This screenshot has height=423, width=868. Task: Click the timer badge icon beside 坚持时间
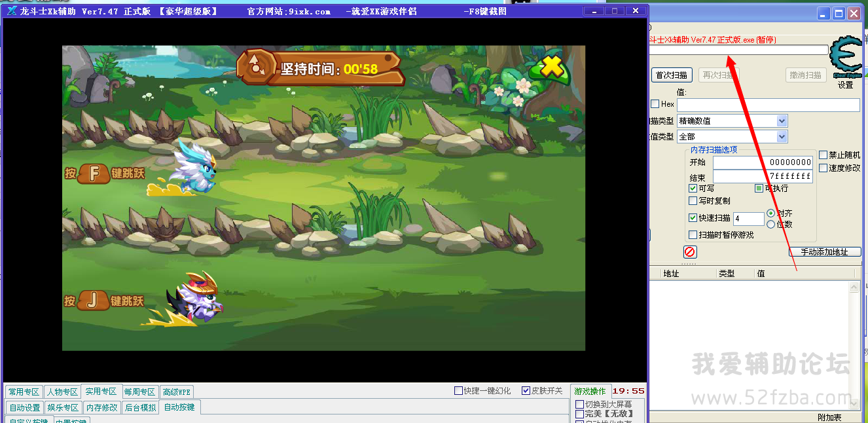pos(255,67)
